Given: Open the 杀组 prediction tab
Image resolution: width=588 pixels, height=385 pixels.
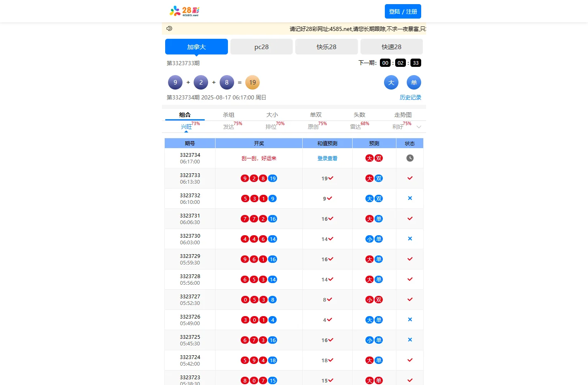Looking at the screenshot, I should click(229, 115).
